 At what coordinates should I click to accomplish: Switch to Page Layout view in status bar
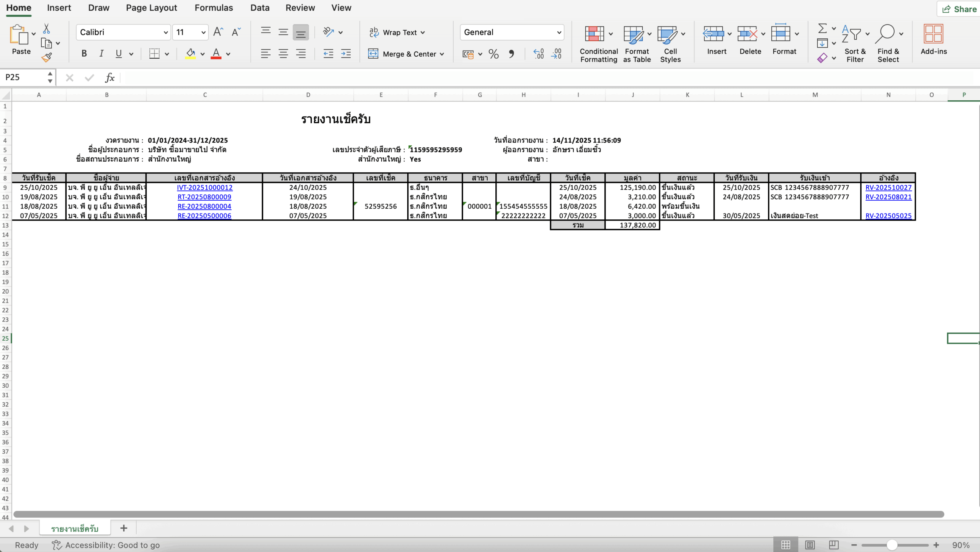click(x=810, y=545)
